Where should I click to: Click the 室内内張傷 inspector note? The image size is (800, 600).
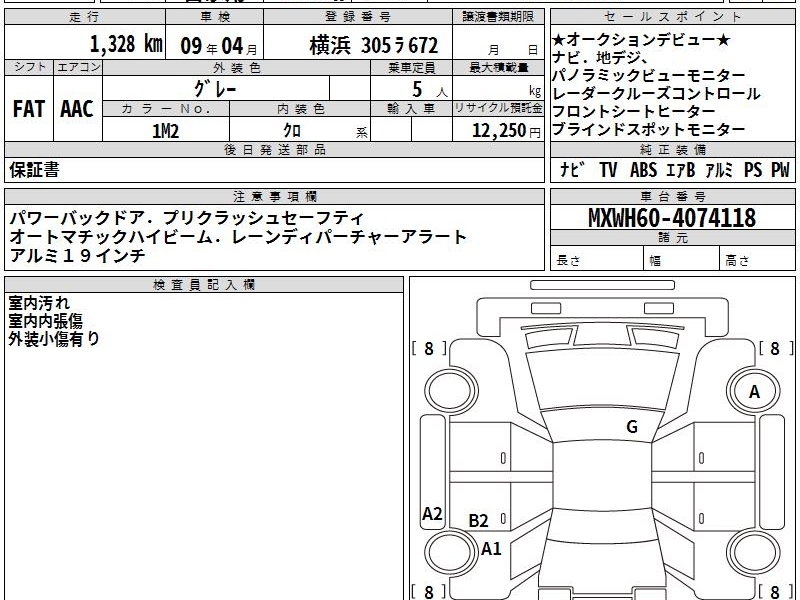pyautogui.click(x=45, y=321)
